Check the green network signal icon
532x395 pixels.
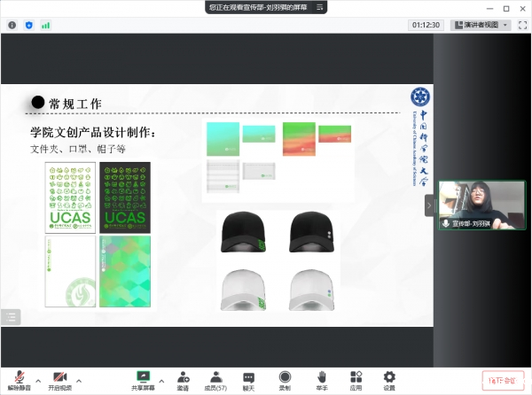[46, 26]
